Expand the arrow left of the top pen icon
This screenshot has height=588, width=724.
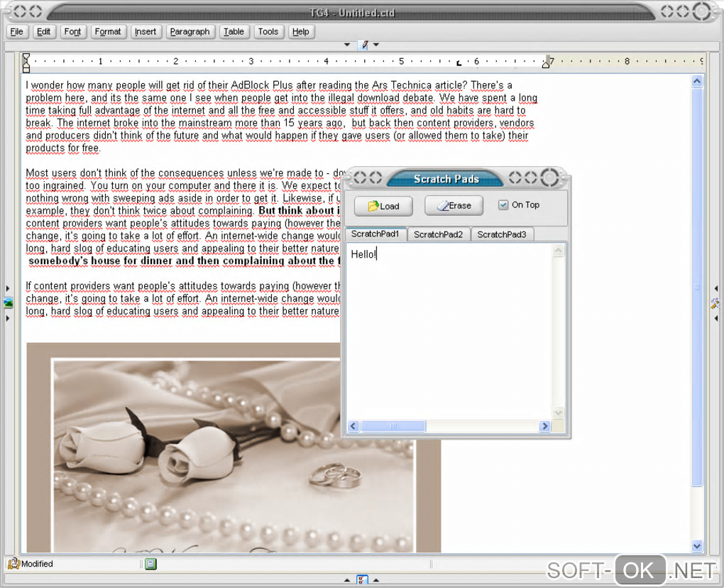point(347,45)
